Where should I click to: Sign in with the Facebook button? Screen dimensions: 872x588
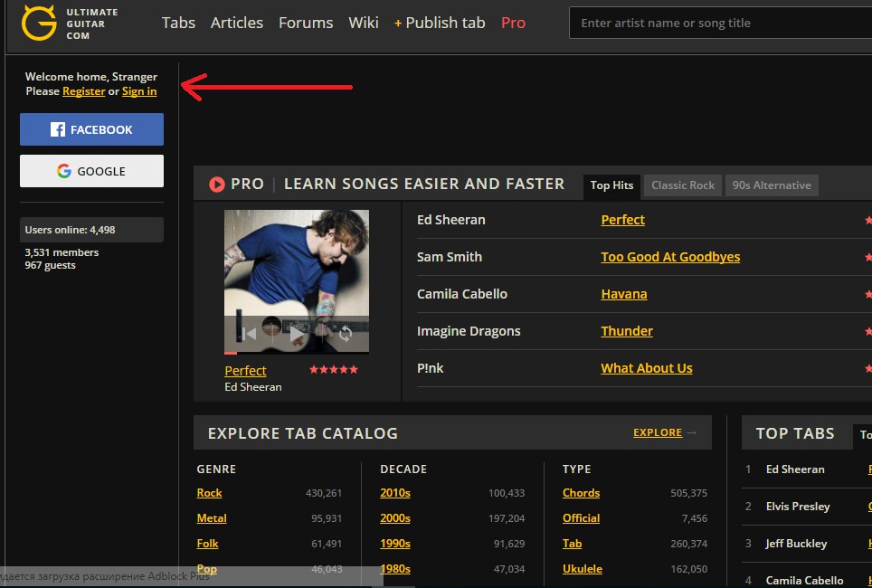tap(91, 129)
